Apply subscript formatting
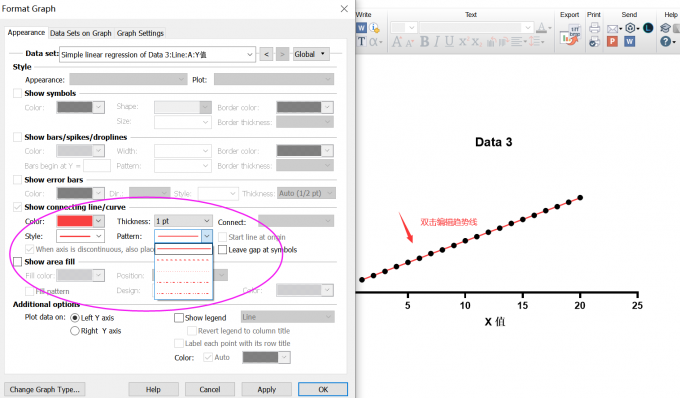Image resolution: width=680 pixels, height=398 pixels. [477, 42]
